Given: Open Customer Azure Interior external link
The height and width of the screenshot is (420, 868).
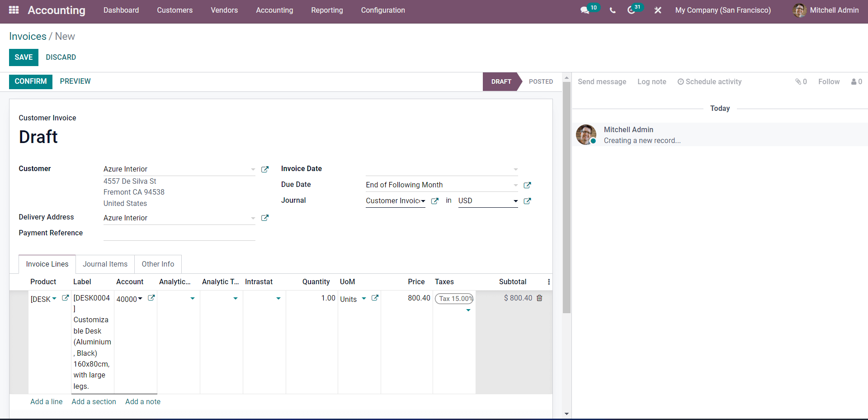Looking at the screenshot, I should coord(265,169).
